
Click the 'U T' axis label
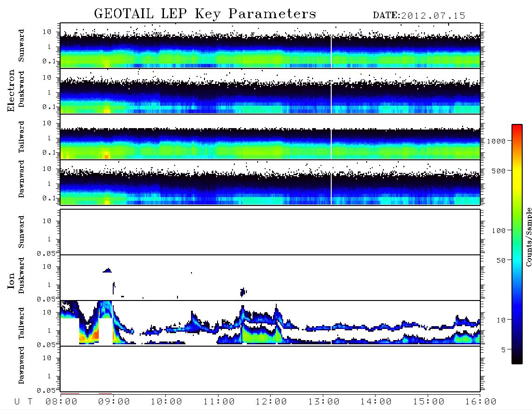[x=23, y=402]
